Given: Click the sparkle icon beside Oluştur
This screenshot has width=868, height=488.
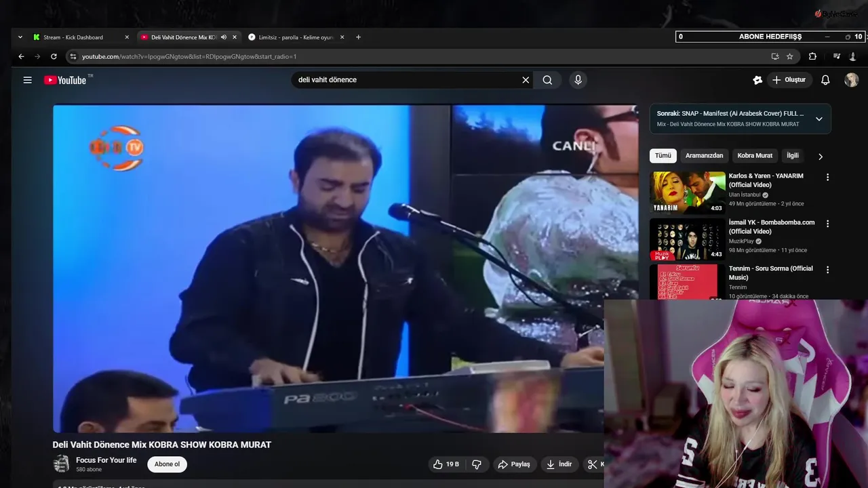Looking at the screenshot, I should click(757, 80).
